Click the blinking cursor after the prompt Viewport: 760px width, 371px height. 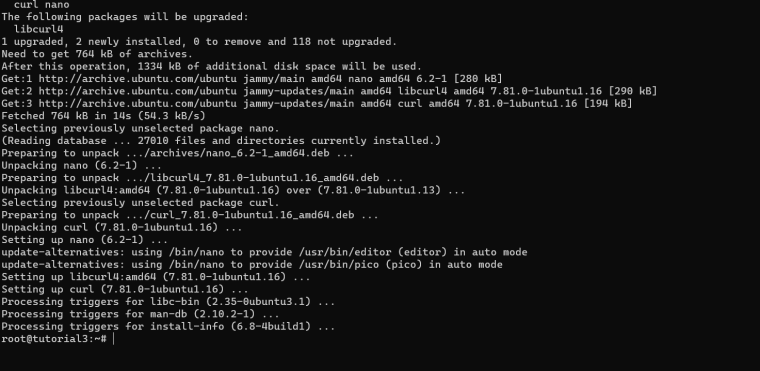click(x=113, y=339)
